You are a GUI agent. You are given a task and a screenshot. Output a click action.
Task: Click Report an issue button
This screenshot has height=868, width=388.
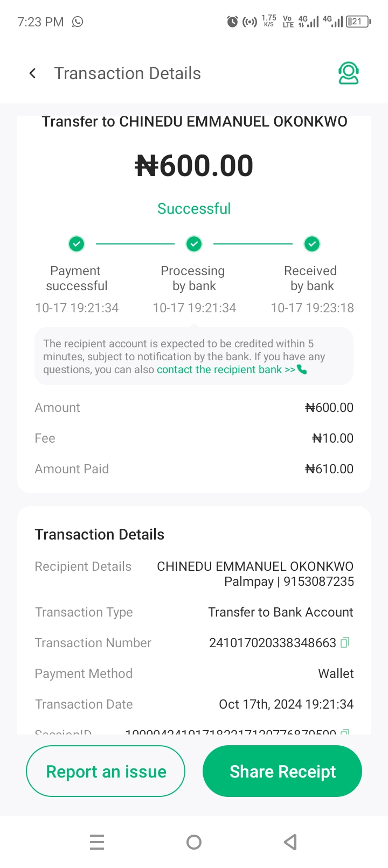coord(106,771)
